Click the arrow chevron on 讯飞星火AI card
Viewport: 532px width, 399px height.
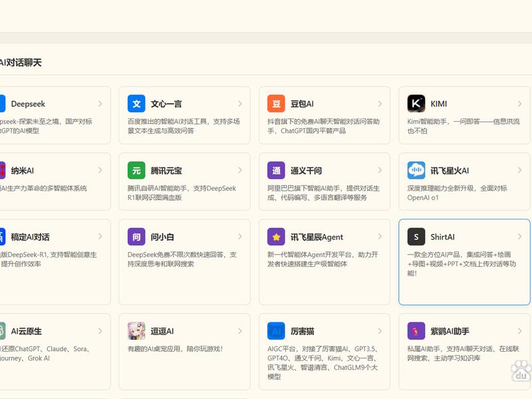point(519,170)
